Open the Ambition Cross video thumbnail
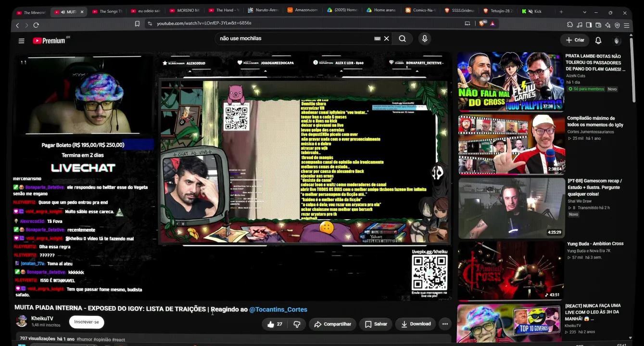 pyautogui.click(x=510, y=271)
